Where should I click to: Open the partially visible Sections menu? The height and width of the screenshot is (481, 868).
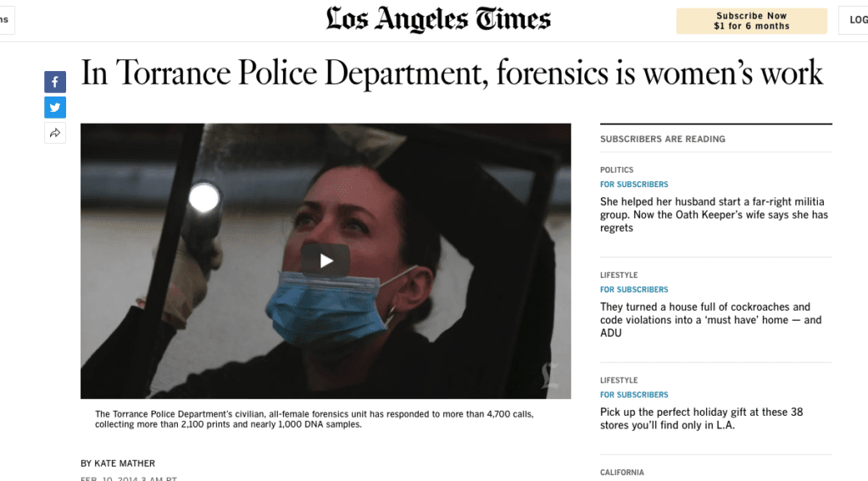click(6, 20)
